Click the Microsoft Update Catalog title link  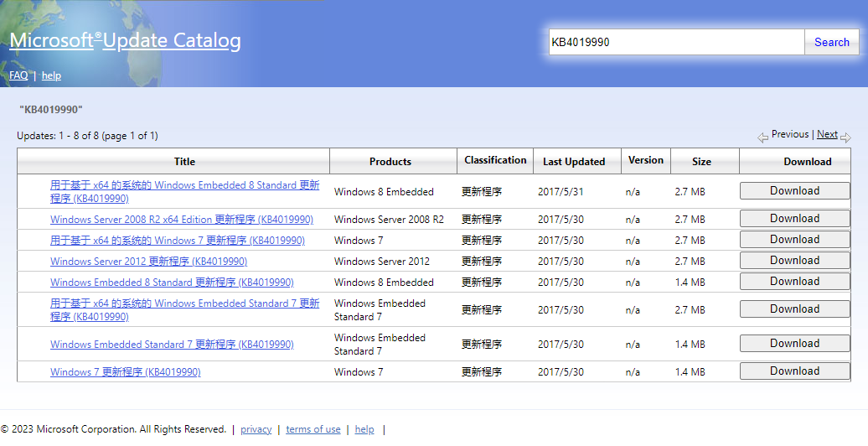(x=125, y=40)
